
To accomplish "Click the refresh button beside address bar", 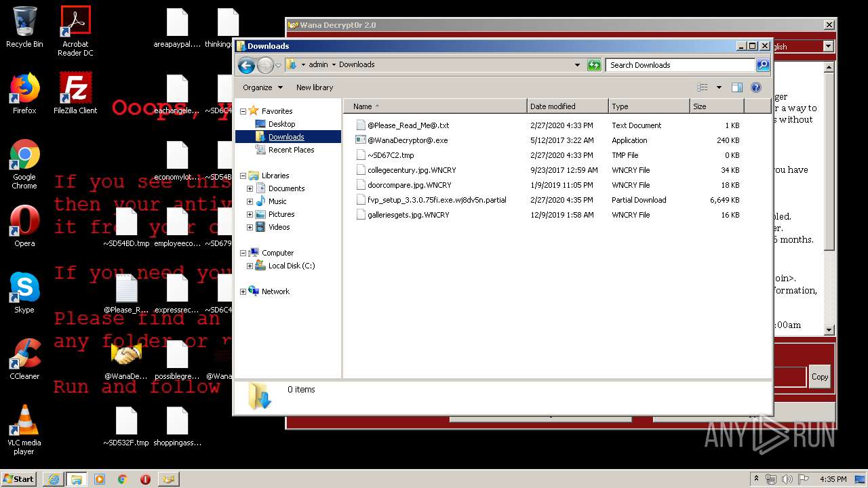I will (594, 65).
